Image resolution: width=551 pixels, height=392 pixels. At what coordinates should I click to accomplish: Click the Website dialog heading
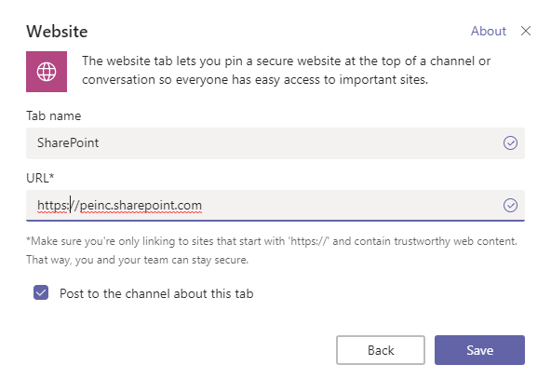click(x=57, y=32)
